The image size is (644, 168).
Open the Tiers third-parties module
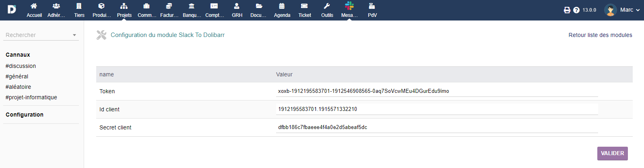pyautogui.click(x=79, y=10)
